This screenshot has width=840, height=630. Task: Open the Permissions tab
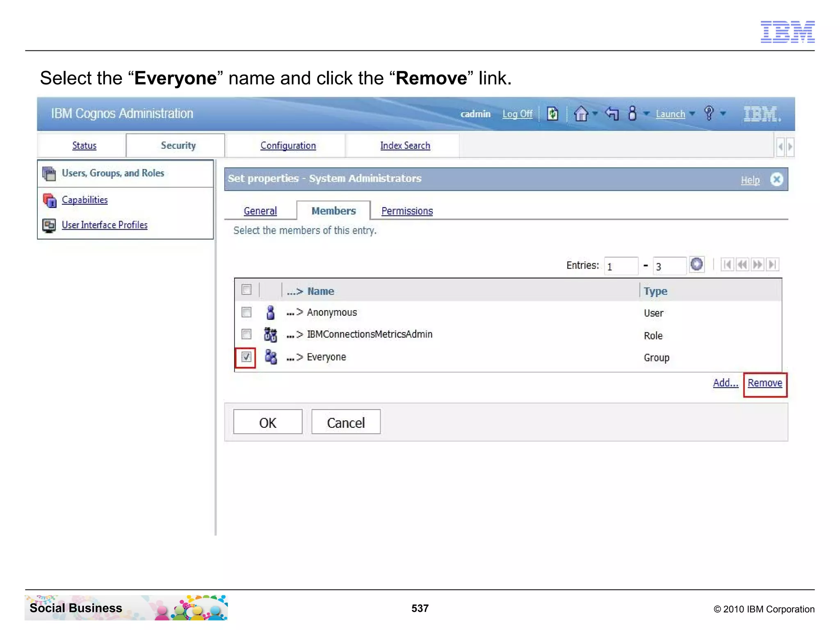(x=407, y=211)
